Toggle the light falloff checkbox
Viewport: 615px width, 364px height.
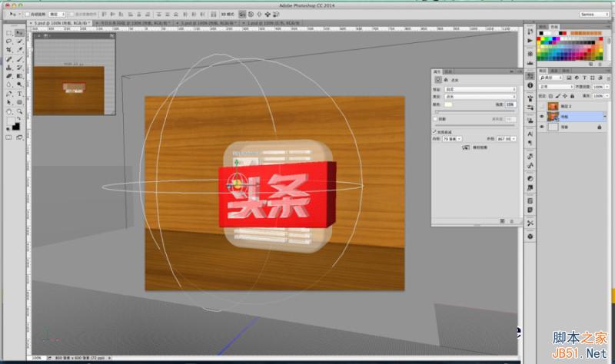pyautogui.click(x=434, y=131)
